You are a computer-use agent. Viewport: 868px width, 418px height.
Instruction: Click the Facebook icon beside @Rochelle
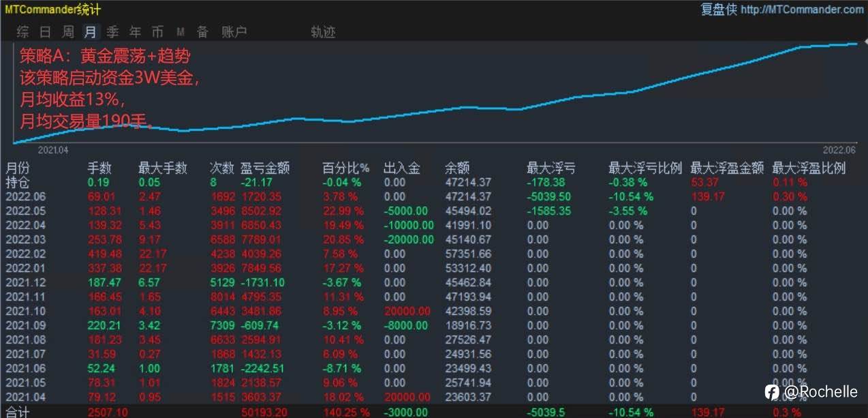[x=772, y=391]
